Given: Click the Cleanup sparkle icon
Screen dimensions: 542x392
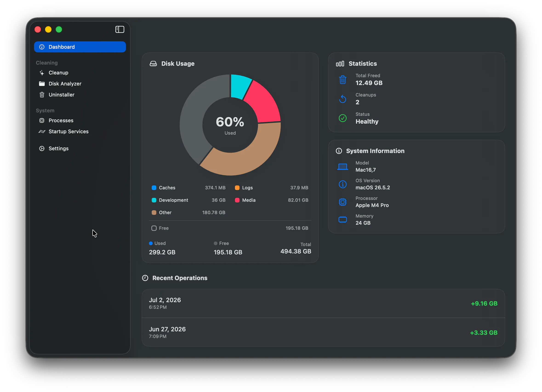Looking at the screenshot, I should coord(42,73).
